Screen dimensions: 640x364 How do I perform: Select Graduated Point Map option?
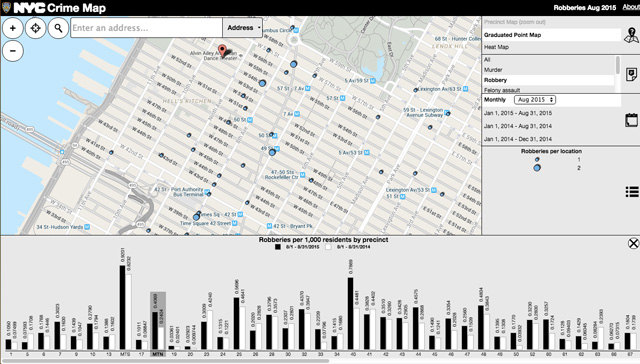(552, 35)
